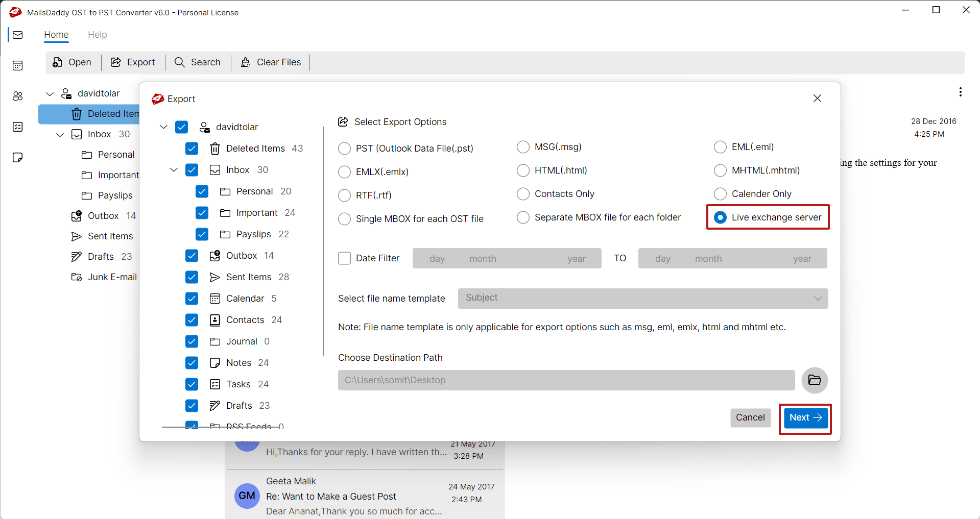The height and width of the screenshot is (519, 980).
Task: Select RTF(.rtf) export option
Action: point(345,195)
